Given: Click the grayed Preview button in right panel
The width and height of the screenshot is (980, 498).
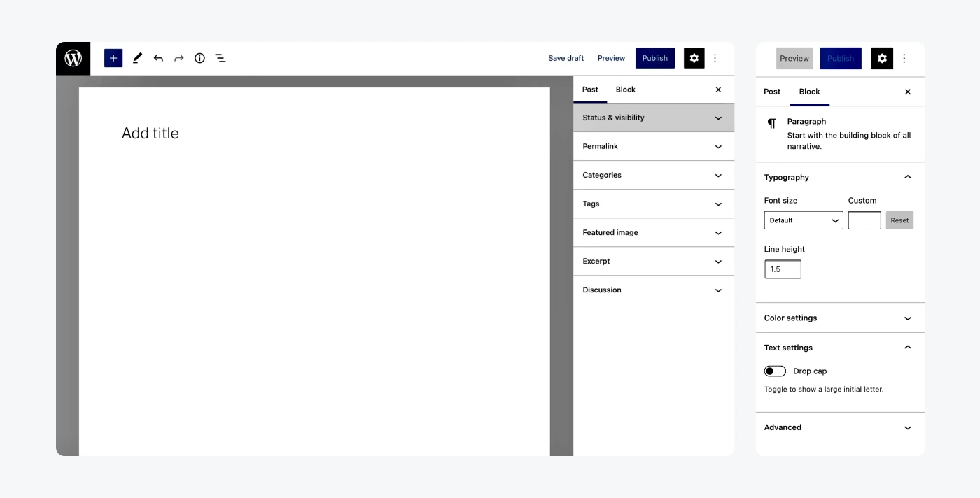Looking at the screenshot, I should coord(794,58).
